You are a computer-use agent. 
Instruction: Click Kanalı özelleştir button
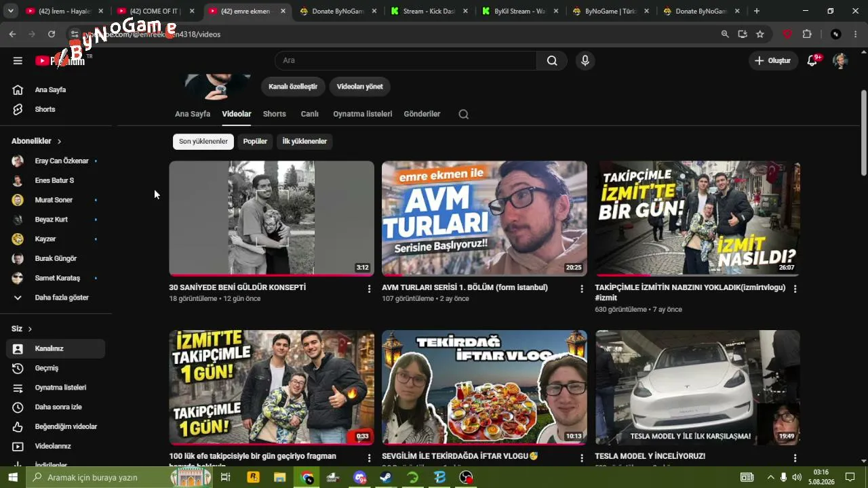[x=293, y=87]
